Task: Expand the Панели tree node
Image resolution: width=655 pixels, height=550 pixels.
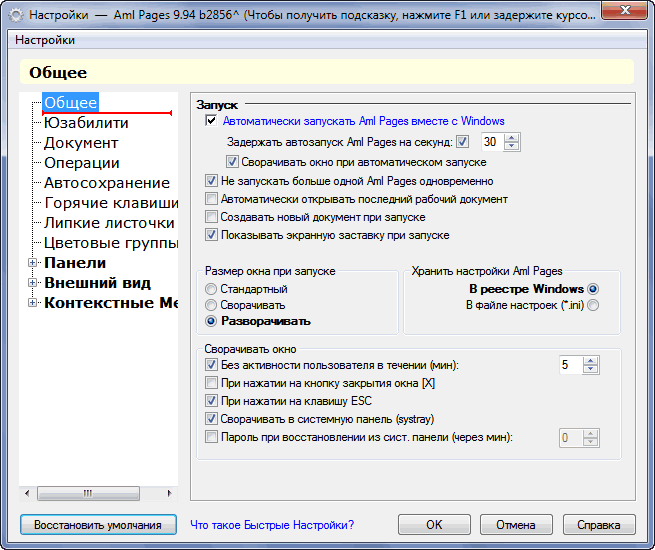Action: [32, 263]
